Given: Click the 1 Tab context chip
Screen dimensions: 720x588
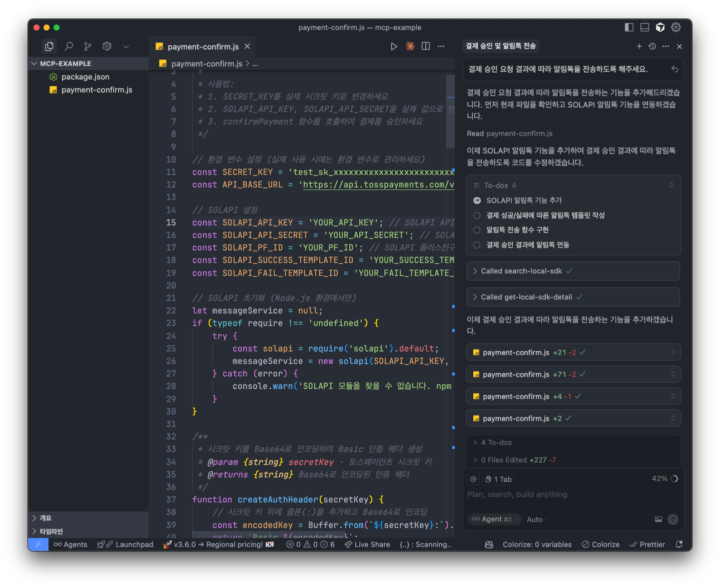Looking at the screenshot, I should coord(499,479).
